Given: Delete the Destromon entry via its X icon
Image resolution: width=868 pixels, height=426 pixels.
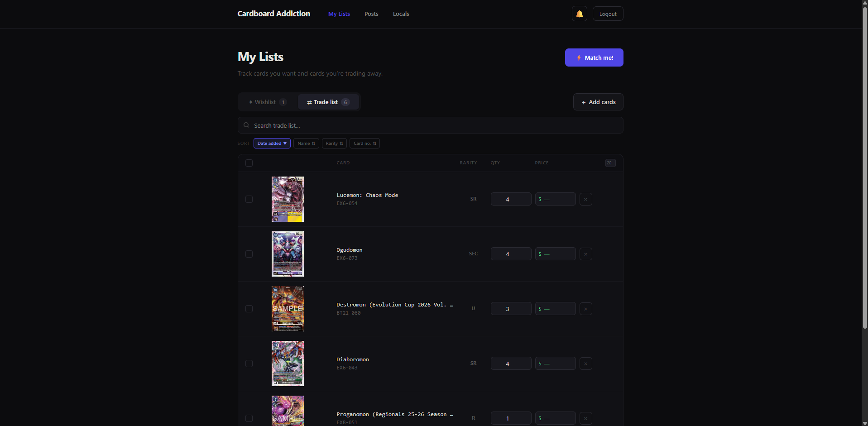Looking at the screenshot, I should (585, 309).
